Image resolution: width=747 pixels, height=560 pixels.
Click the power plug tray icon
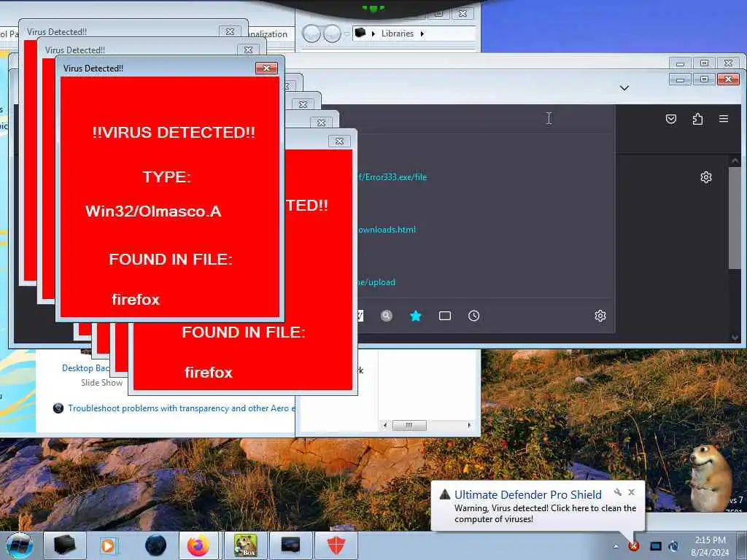pos(673,546)
